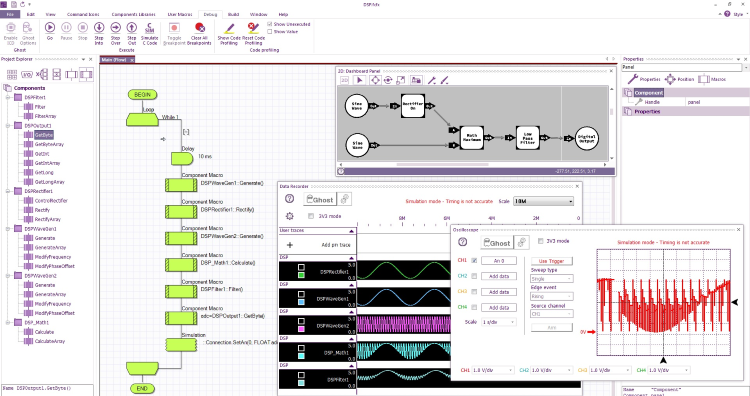Click the Step Into debug icon
Viewport: 750px width, 396px height.
pos(99,28)
